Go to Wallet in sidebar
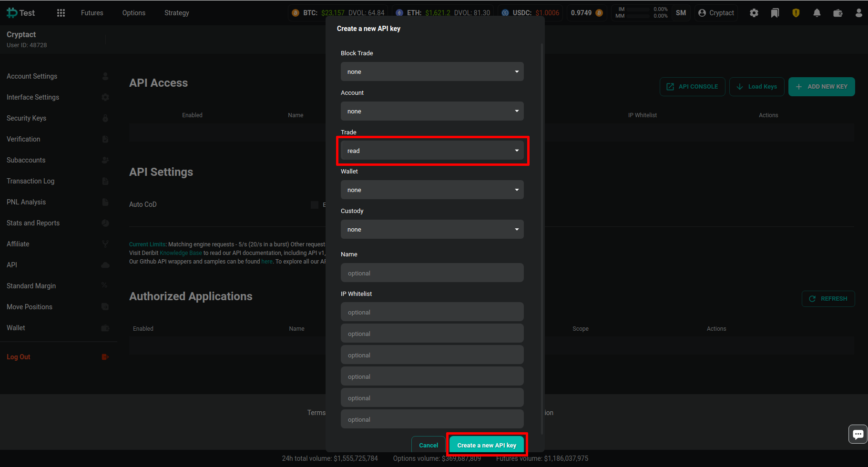 click(16, 328)
